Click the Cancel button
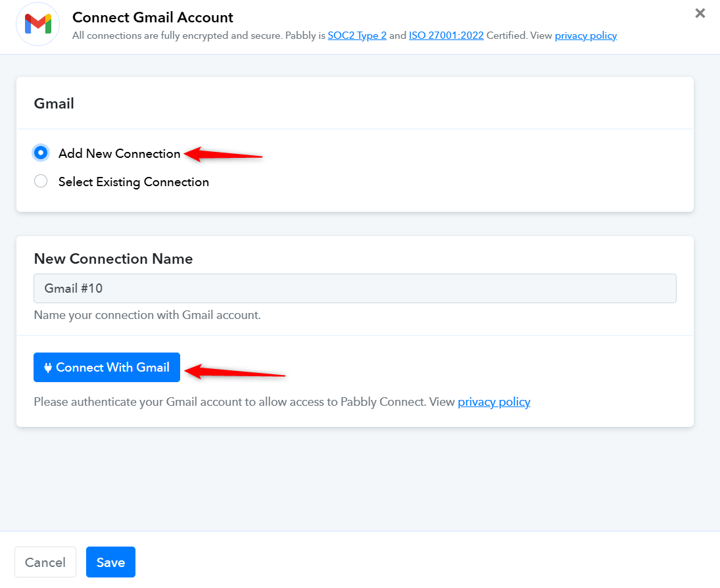The width and height of the screenshot is (720, 588). (x=45, y=562)
